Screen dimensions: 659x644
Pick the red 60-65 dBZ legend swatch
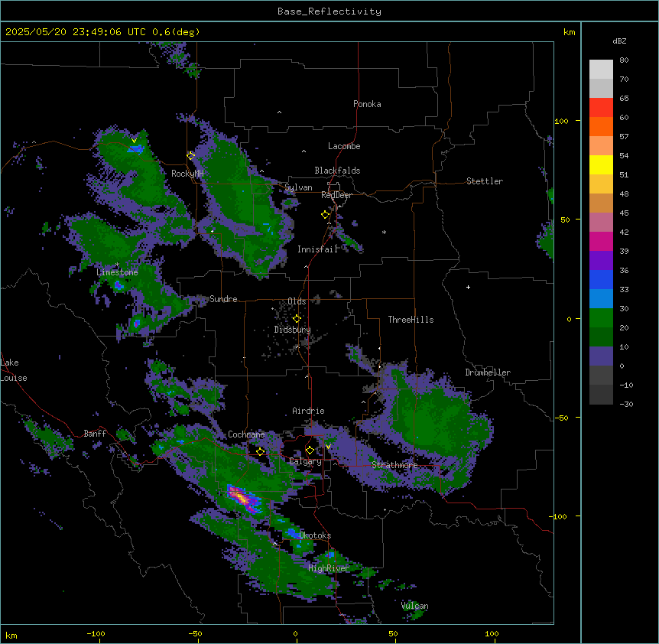coord(601,108)
